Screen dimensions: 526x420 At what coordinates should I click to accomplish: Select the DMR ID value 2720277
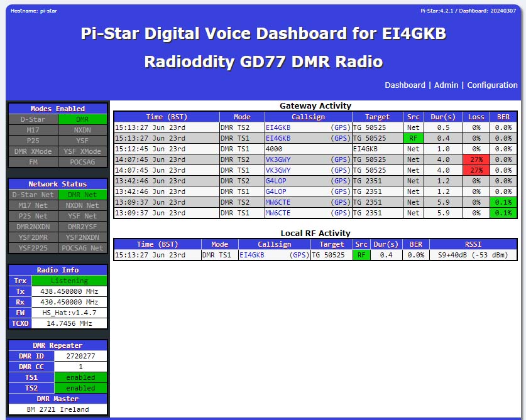coord(81,357)
